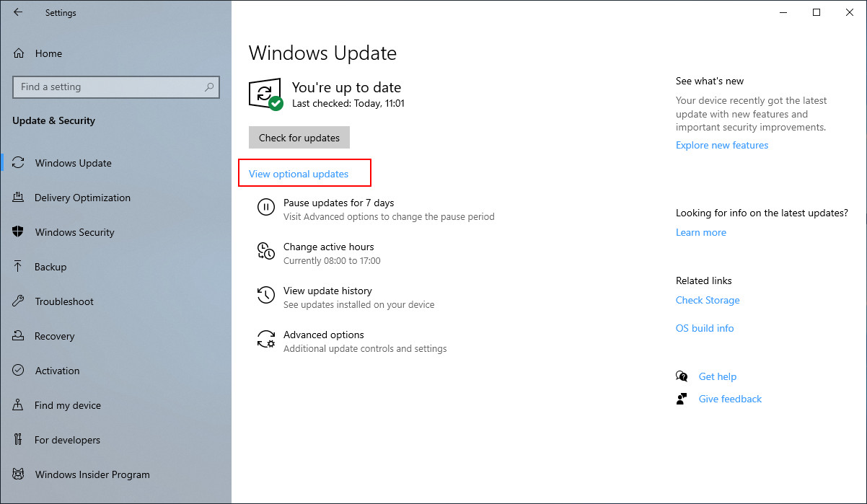Click the search magnifier icon
This screenshot has width=867, height=504.
pyautogui.click(x=209, y=87)
